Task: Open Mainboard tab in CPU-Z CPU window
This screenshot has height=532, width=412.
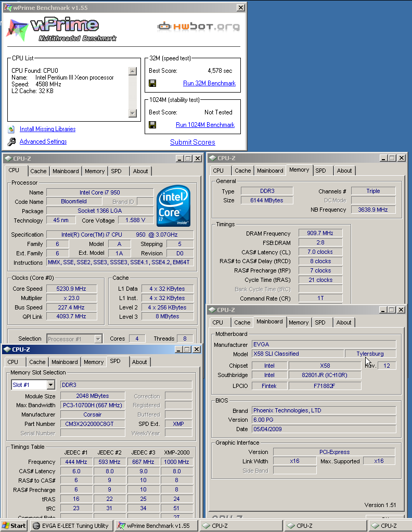Action: tap(66, 171)
